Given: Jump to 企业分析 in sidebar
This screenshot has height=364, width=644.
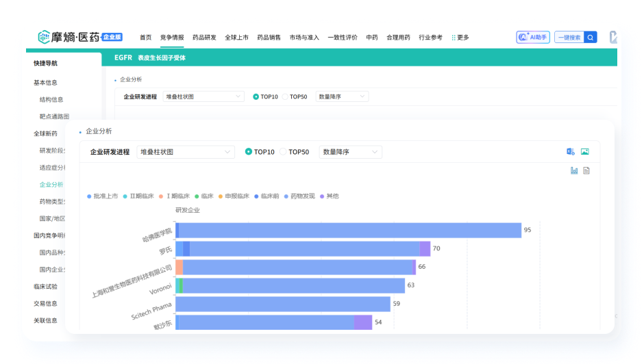Looking at the screenshot, I should pyautogui.click(x=51, y=185).
